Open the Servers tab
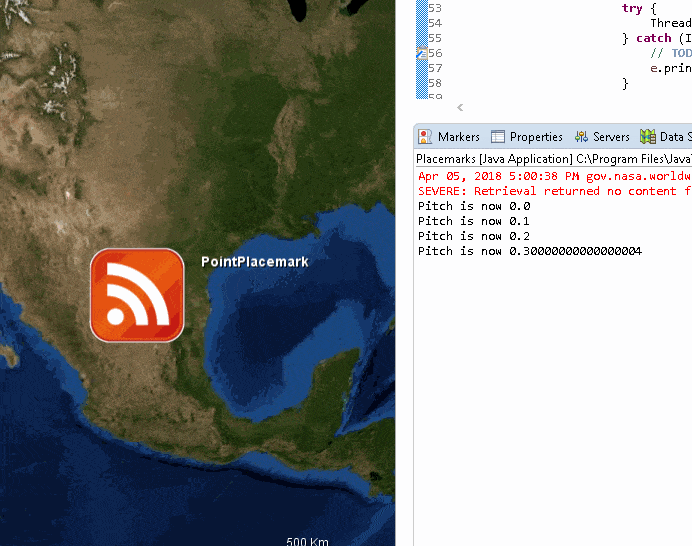692x546 pixels. (x=602, y=137)
